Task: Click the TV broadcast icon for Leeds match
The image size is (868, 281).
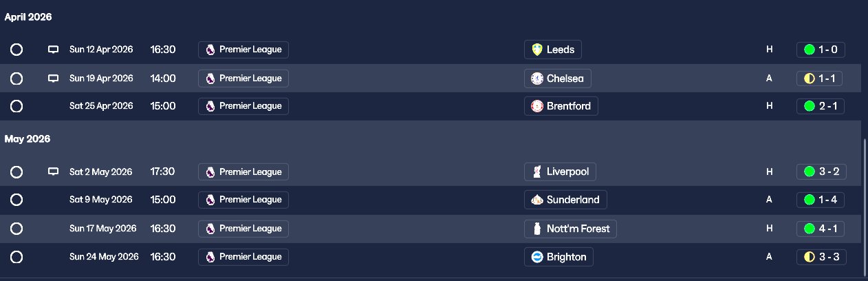Action: [53, 50]
